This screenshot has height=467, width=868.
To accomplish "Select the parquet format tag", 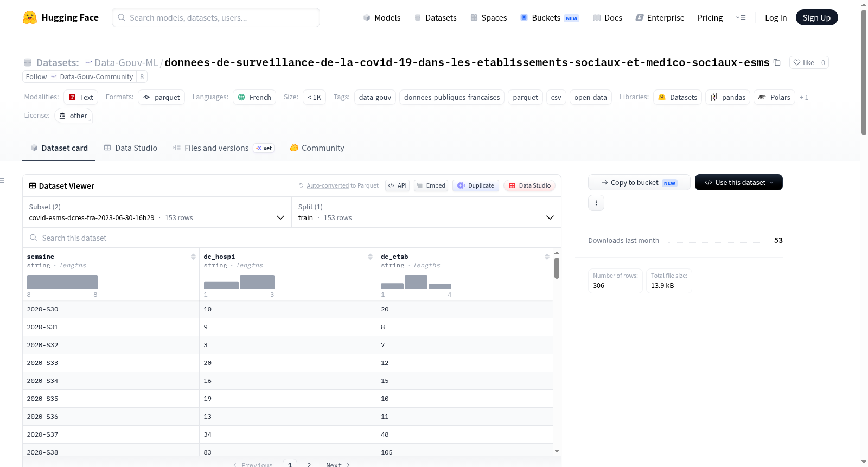I will (162, 97).
